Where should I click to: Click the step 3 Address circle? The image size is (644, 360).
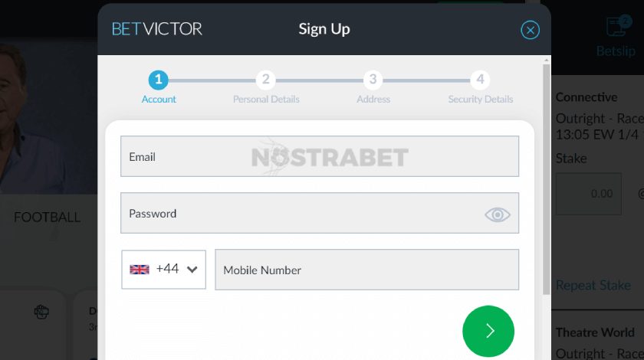point(373,79)
